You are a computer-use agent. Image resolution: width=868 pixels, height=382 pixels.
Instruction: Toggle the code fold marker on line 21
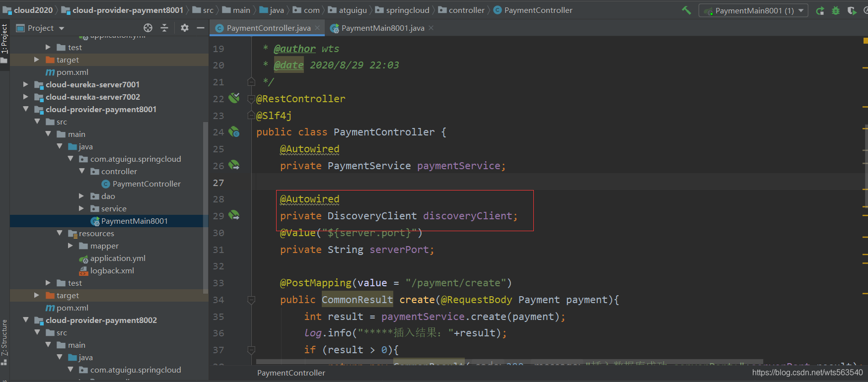[251, 81]
